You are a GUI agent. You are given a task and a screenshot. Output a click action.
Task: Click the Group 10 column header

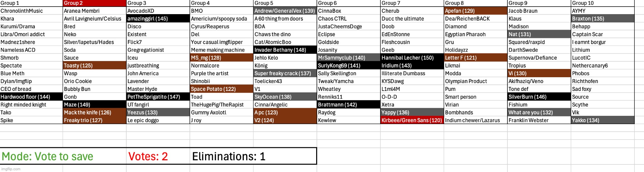(x=602, y=3)
